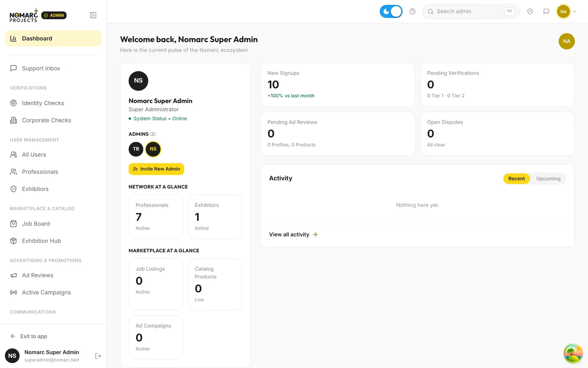Click the TB admin avatar
588x368 pixels.
point(136,149)
